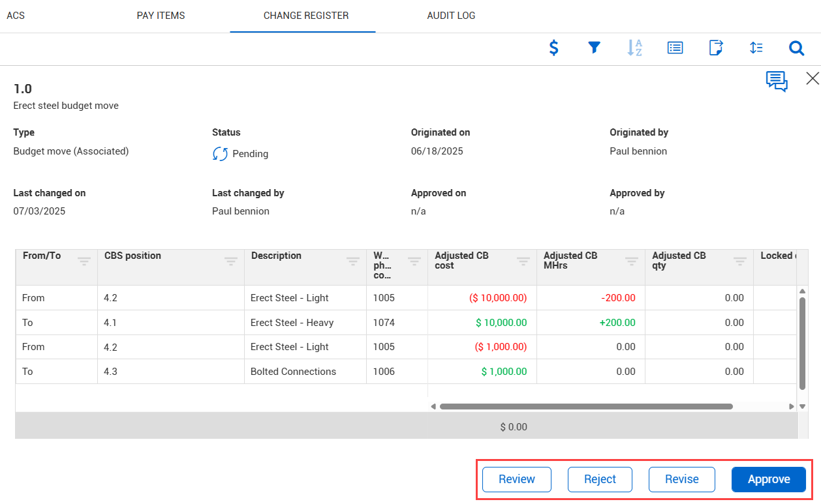Open Adjusted CB cost column filter

tap(523, 261)
